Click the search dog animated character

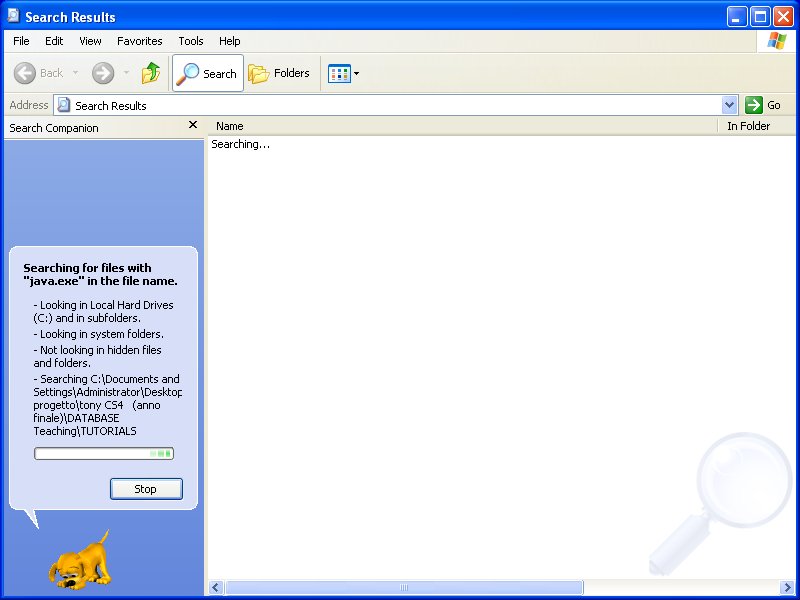tap(80, 560)
